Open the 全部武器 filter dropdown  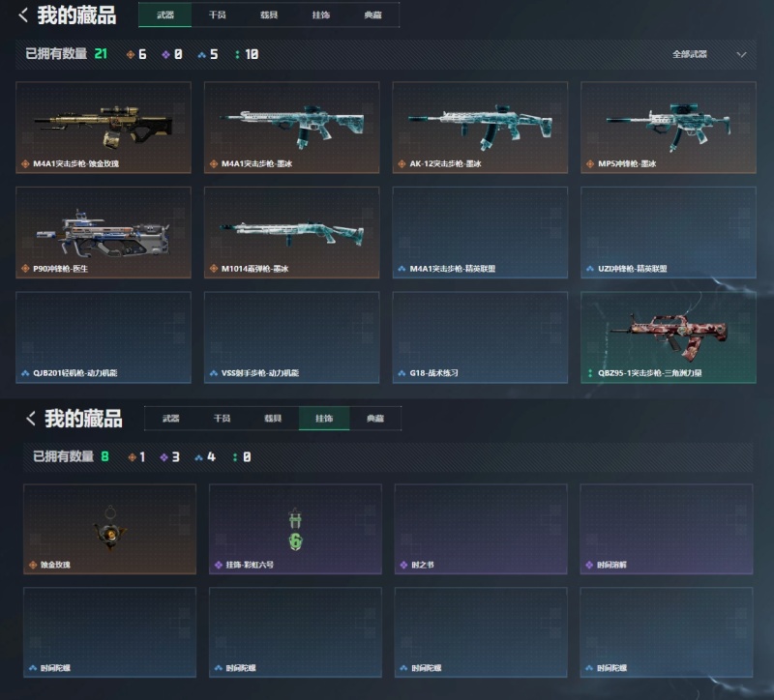click(709, 54)
